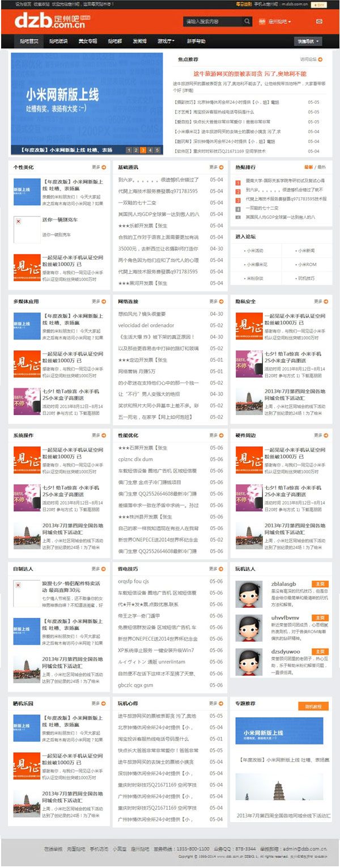
Task: Click broken image icon beside 送你一辆跑车
Action: [18, 221]
